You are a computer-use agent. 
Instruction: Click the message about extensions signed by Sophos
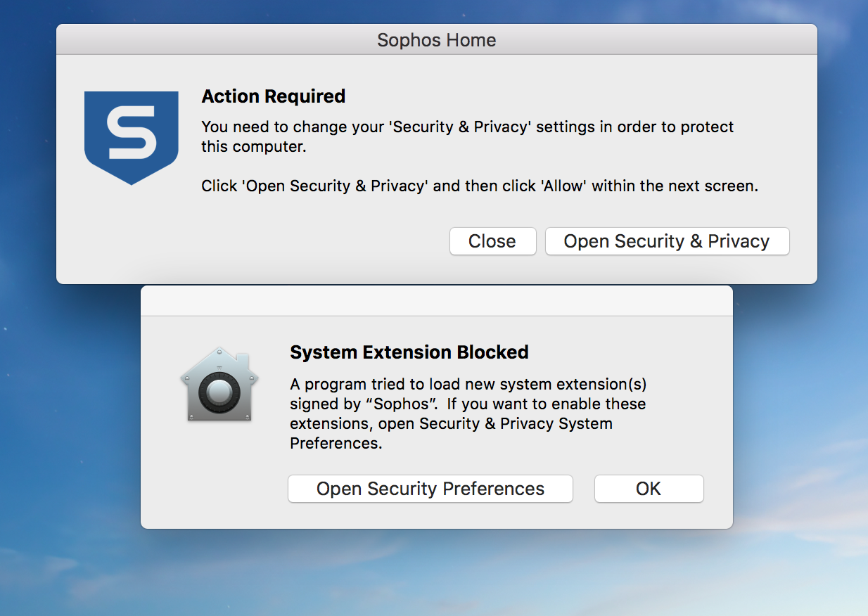(468, 414)
